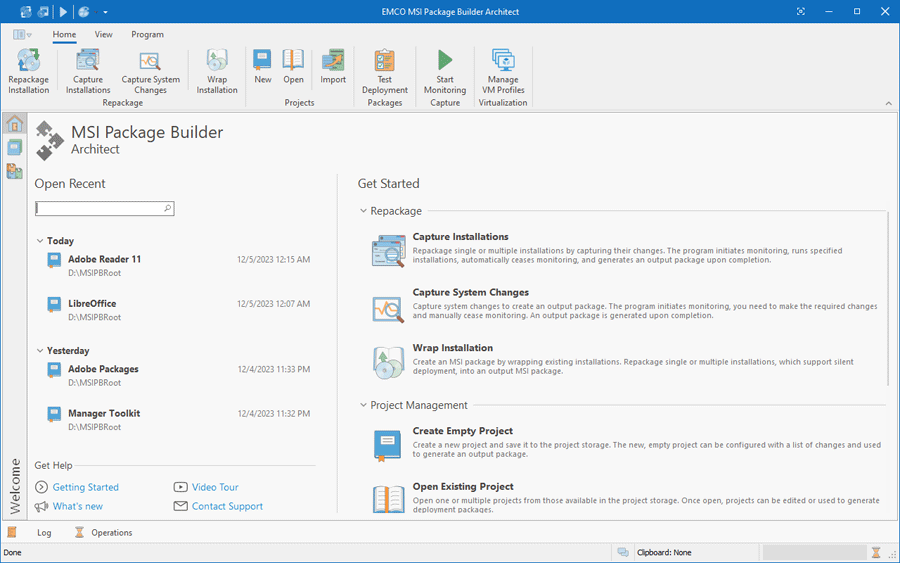
Task: Click the Capture Installations icon under Get Started
Action: [x=389, y=251]
